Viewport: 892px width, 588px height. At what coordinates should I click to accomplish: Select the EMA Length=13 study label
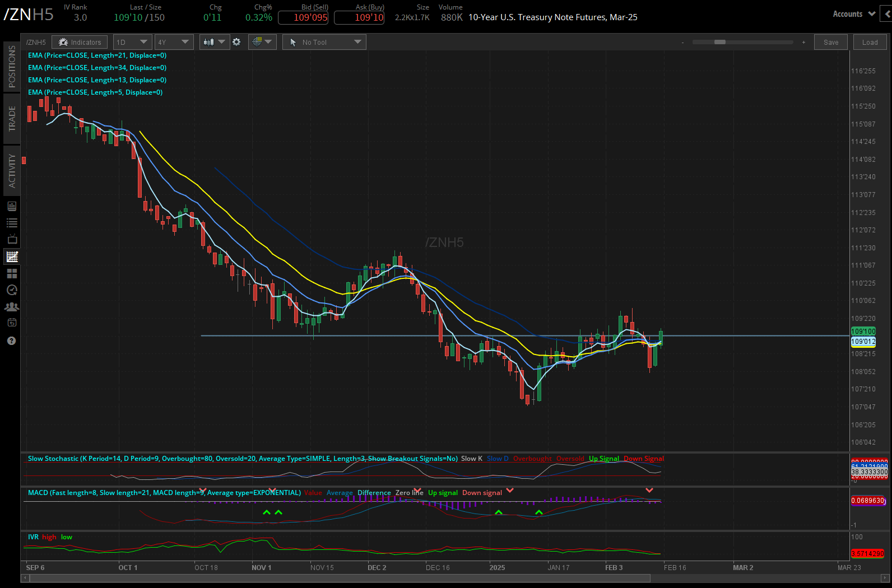point(97,80)
